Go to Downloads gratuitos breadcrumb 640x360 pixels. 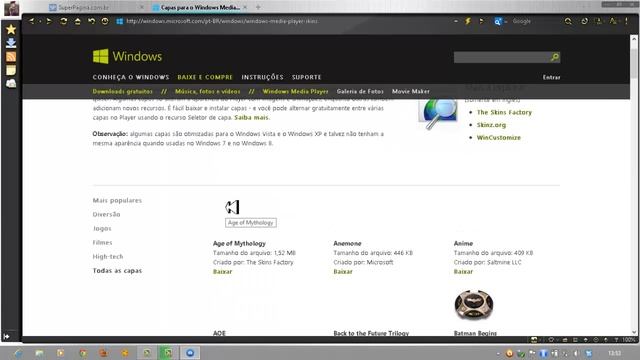(122, 91)
